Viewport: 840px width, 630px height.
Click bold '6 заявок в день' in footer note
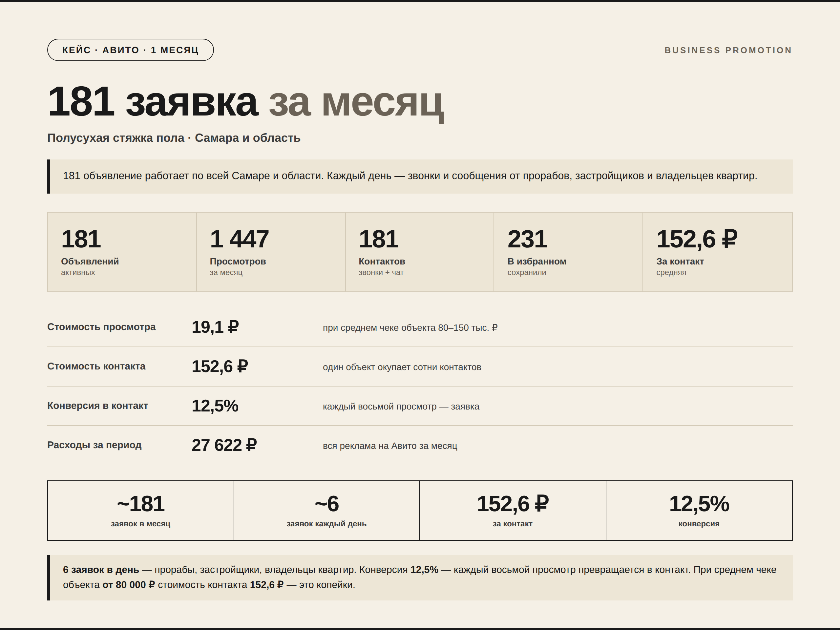pyautogui.click(x=101, y=570)
